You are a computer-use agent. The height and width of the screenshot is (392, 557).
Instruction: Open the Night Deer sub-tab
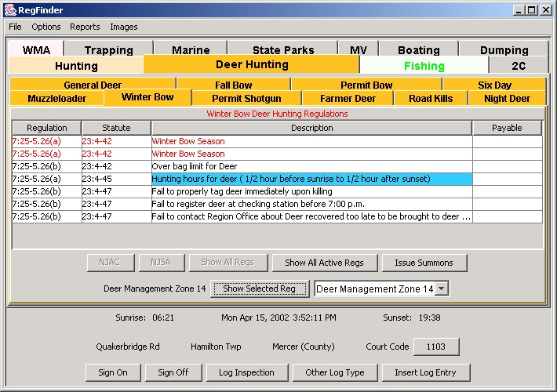[x=507, y=98]
